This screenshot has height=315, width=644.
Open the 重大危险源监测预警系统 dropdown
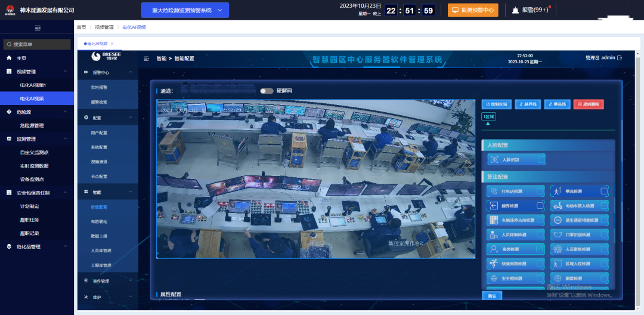point(185,10)
